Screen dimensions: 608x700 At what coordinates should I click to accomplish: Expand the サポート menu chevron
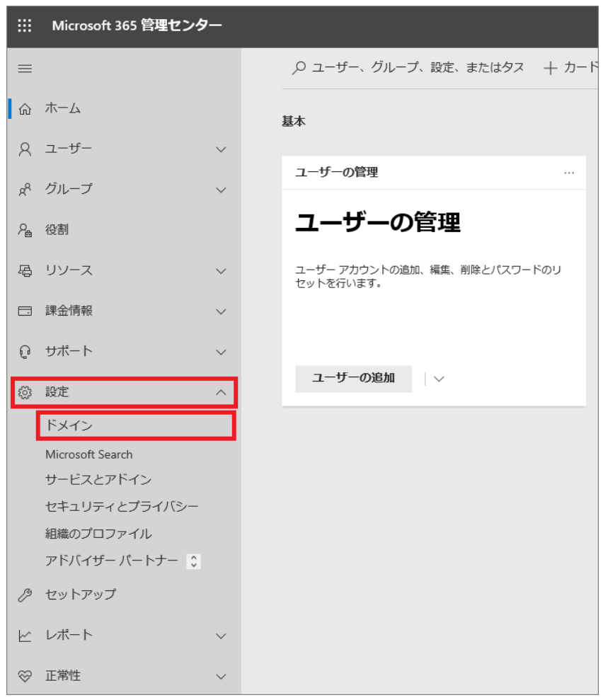221,352
